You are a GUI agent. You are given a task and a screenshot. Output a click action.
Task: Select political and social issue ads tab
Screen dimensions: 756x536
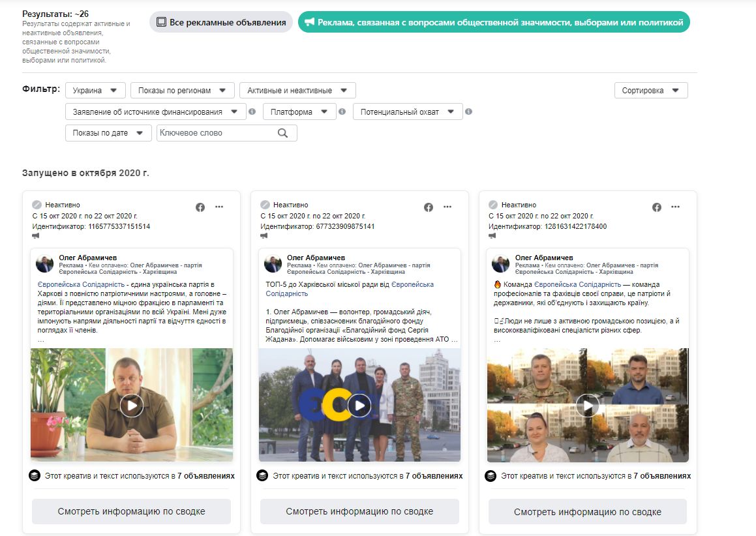click(x=494, y=22)
